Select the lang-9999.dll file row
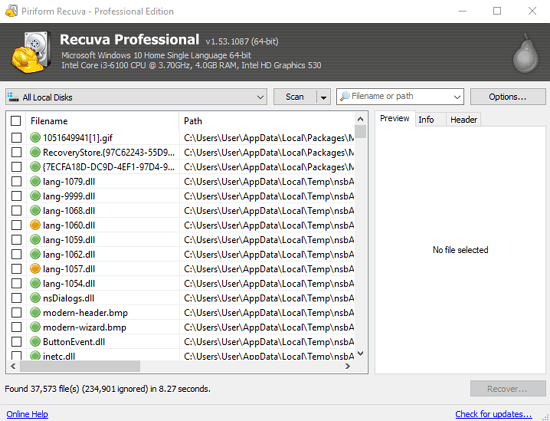Viewport: 550px width, 421px height. pos(181,196)
